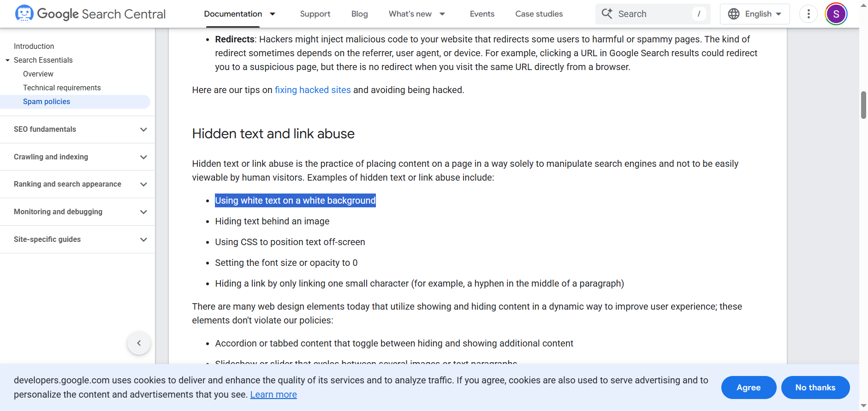Viewport: 868px width, 411px height.
Task: Click the Agree cookies button
Action: point(748,388)
